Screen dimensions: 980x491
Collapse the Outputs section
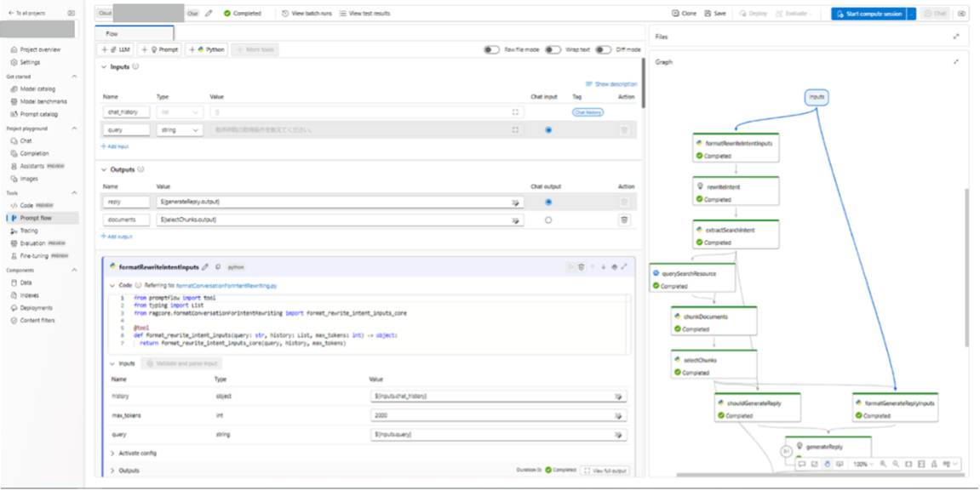tap(104, 169)
